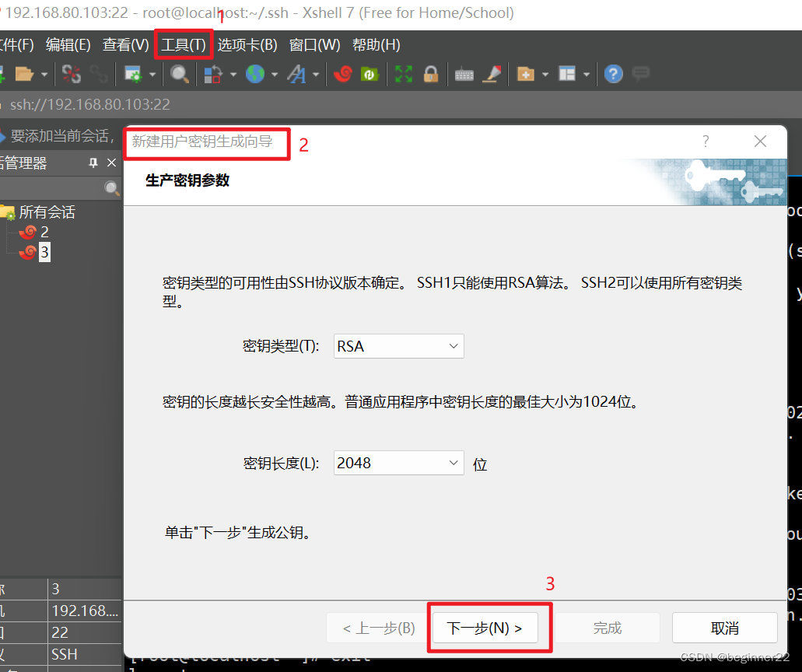The width and height of the screenshot is (802, 672).
Task: Open the blue Help question icon
Action: (613, 74)
